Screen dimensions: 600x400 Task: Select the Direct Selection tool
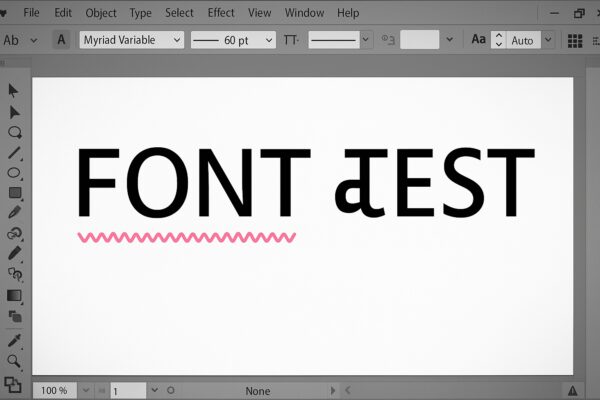[x=14, y=112]
